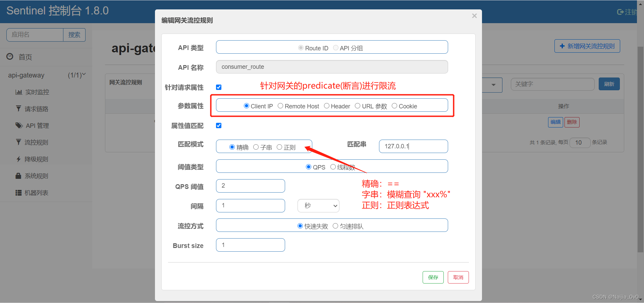644x303 pixels.
Task: Click the logout icon at top right
Action: tap(620, 12)
